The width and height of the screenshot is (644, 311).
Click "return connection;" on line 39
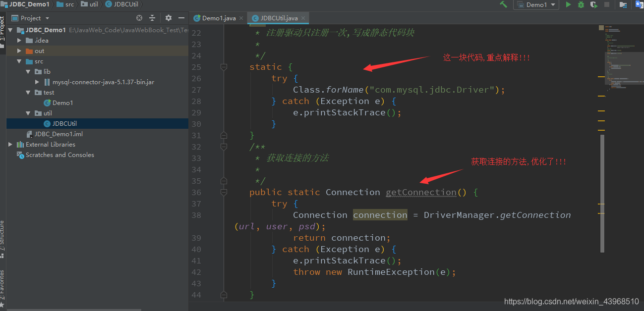(342, 238)
